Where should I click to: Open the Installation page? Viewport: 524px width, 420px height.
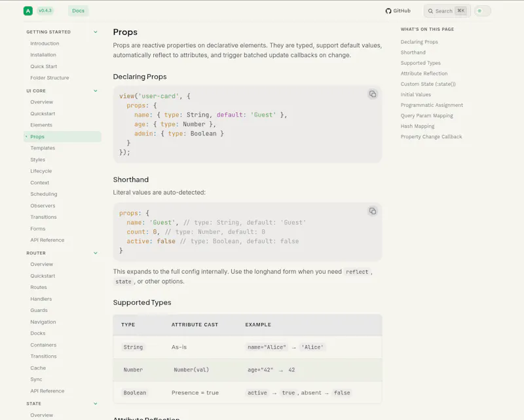(43, 55)
